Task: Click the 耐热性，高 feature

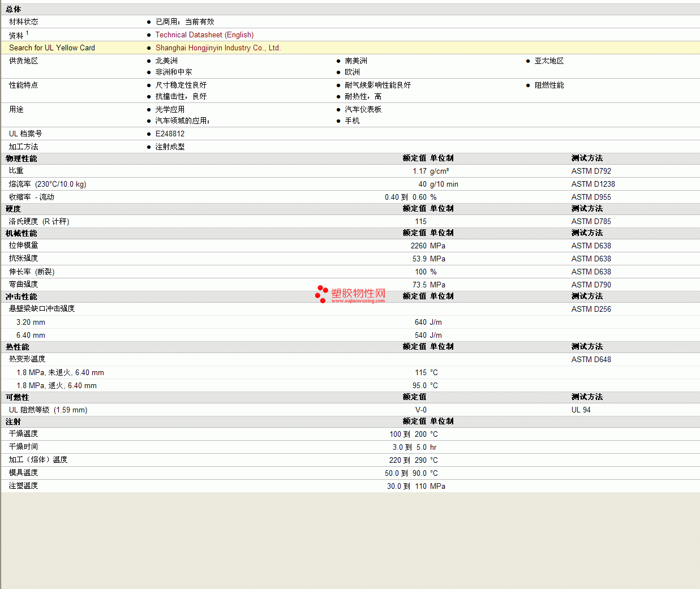Action: [363, 97]
